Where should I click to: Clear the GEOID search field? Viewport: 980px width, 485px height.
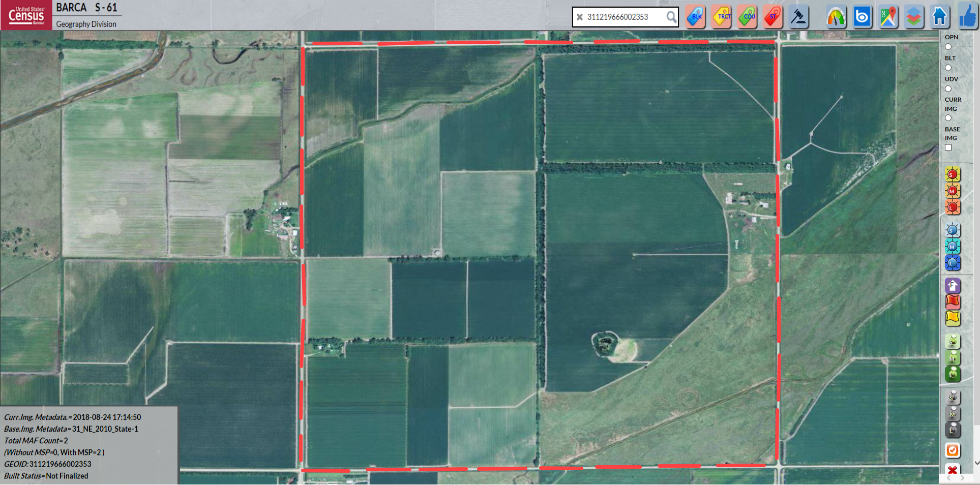(579, 17)
